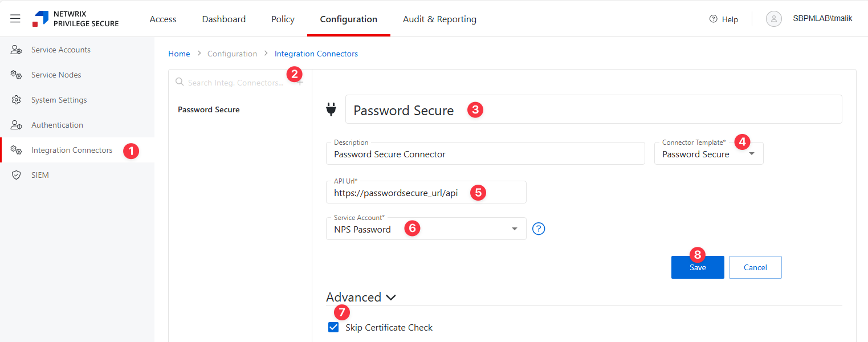868x342 pixels.
Task: Open the Connector Template dropdown
Action: pos(751,154)
